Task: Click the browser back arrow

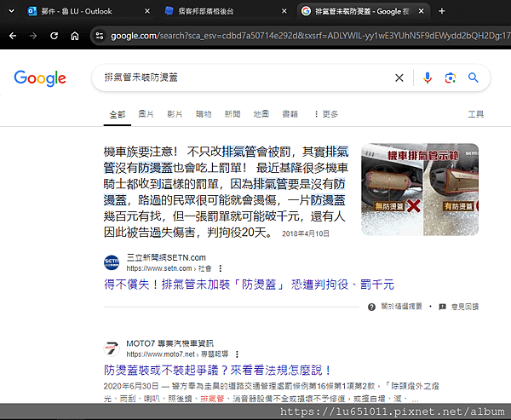Action: click(x=13, y=36)
